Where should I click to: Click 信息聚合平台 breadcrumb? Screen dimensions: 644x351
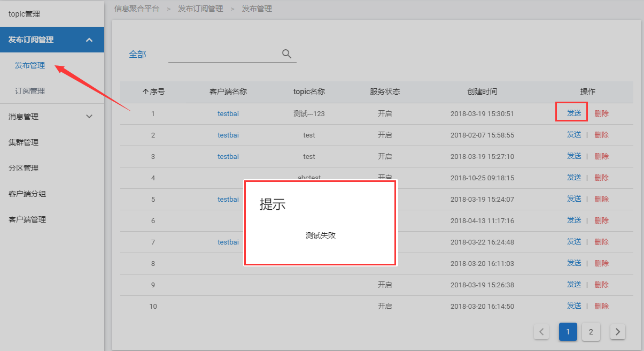(137, 9)
